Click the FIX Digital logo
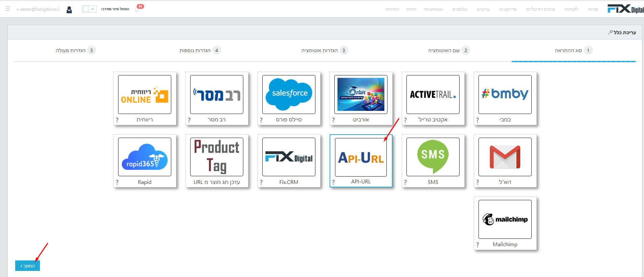The width and height of the screenshot is (644, 277). (x=625, y=9)
